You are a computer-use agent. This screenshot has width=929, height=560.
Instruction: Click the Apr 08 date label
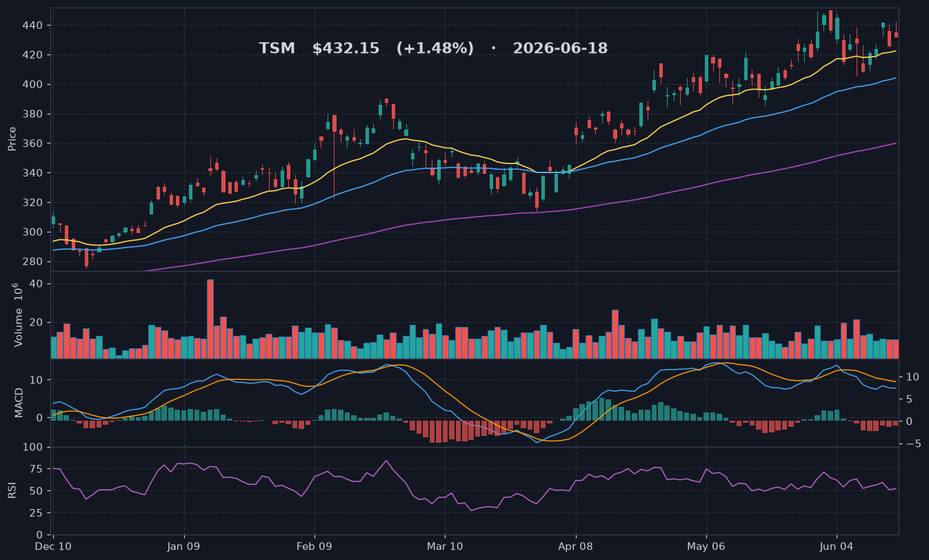coord(575,546)
